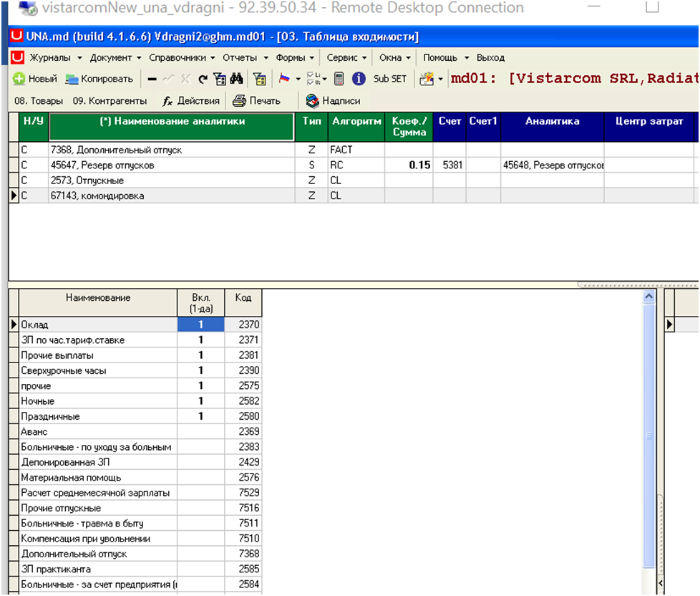Click the 'Помощь' help menu

pos(445,57)
